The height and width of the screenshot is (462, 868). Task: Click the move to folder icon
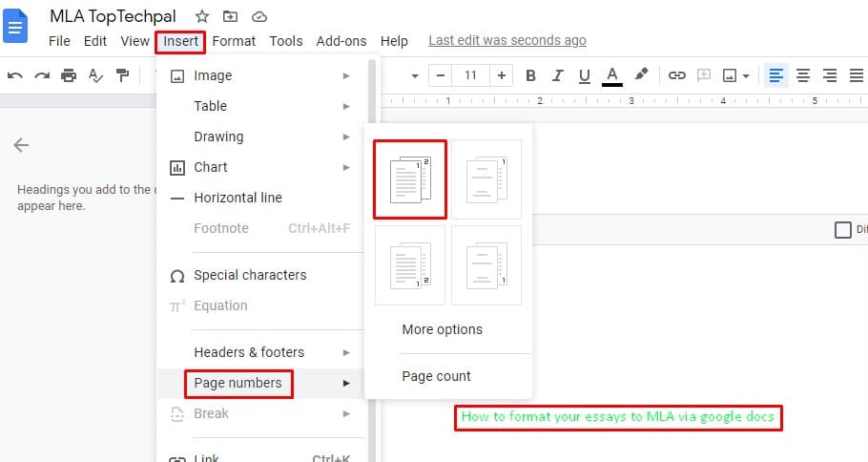point(230,16)
